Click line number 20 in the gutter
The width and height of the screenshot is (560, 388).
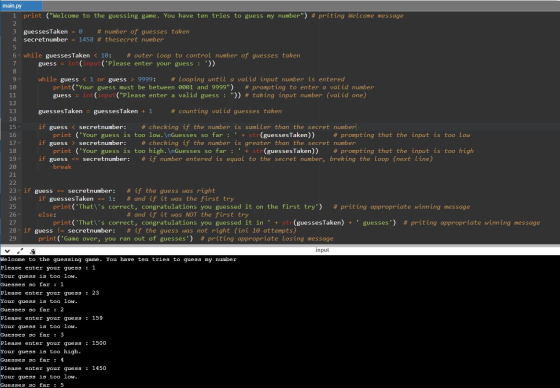point(12,167)
